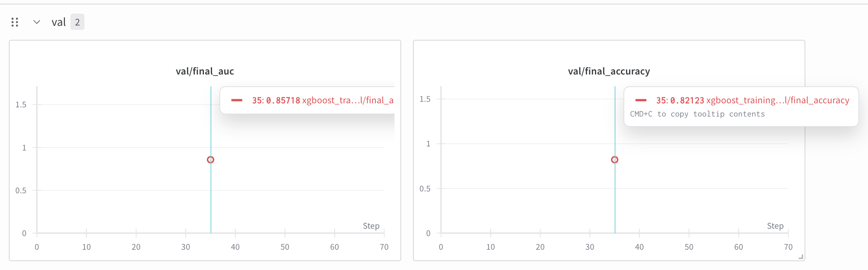Click the six-dot drag handle for val section
Image resolution: width=868 pixels, height=270 pixels.
(x=15, y=22)
